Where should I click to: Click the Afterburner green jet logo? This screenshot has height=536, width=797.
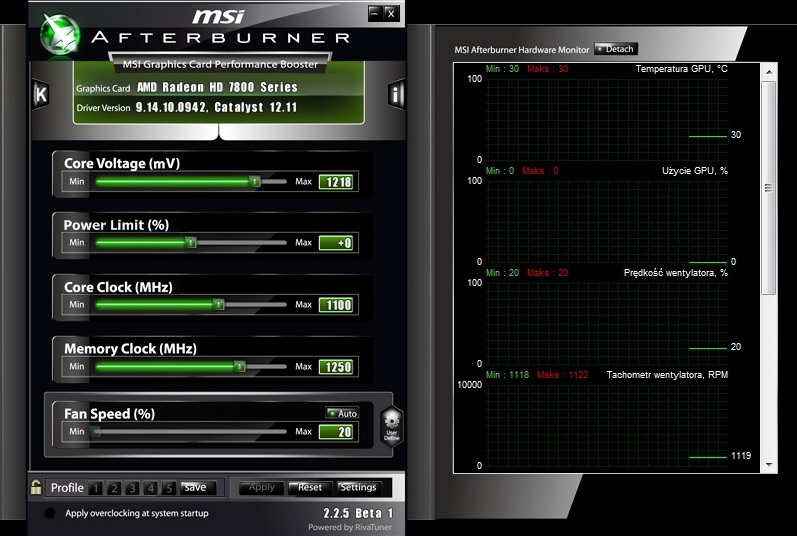(x=60, y=35)
